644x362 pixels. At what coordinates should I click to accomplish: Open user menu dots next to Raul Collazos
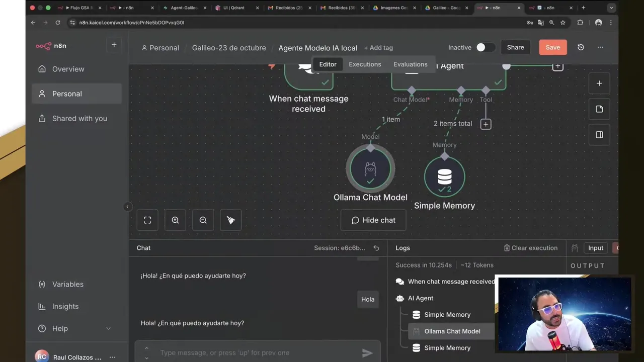pyautogui.click(x=112, y=357)
